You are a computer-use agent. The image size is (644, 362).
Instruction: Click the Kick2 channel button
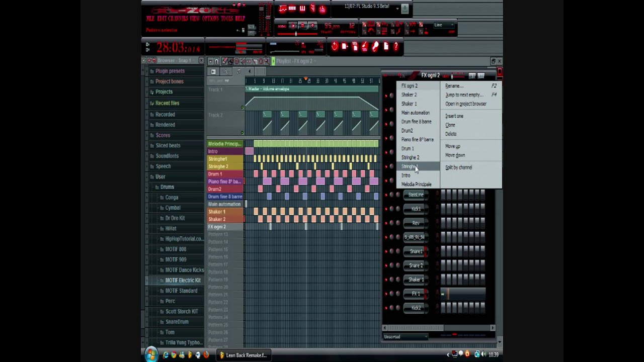click(416, 307)
